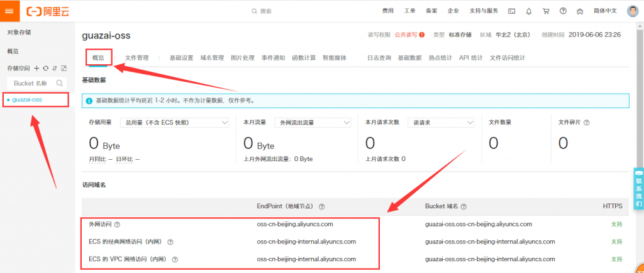Switch to the 图片处理 tab
The width and height of the screenshot is (644, 273).
point(243,58)
